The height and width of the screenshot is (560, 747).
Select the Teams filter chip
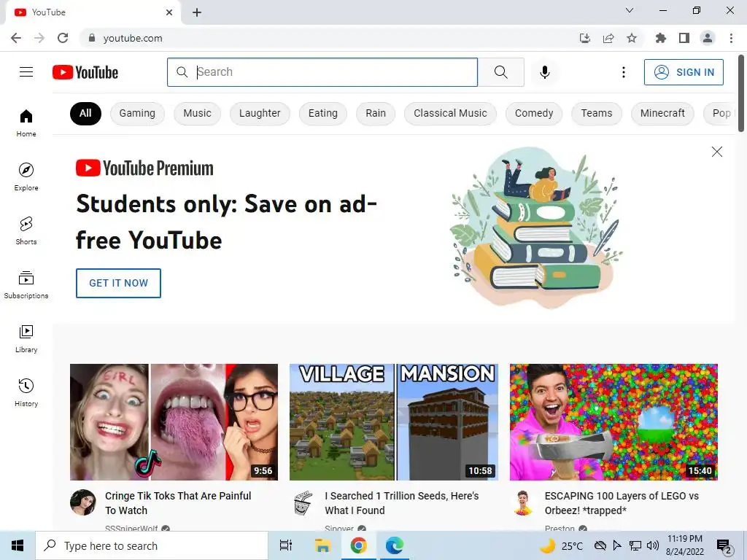coord(597,113)
